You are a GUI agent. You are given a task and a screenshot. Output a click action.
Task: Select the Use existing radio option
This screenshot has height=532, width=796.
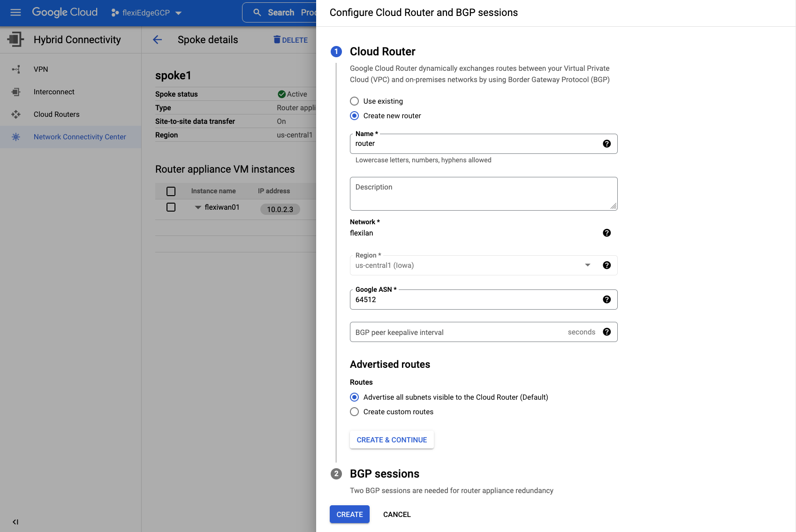coord(355,101)
